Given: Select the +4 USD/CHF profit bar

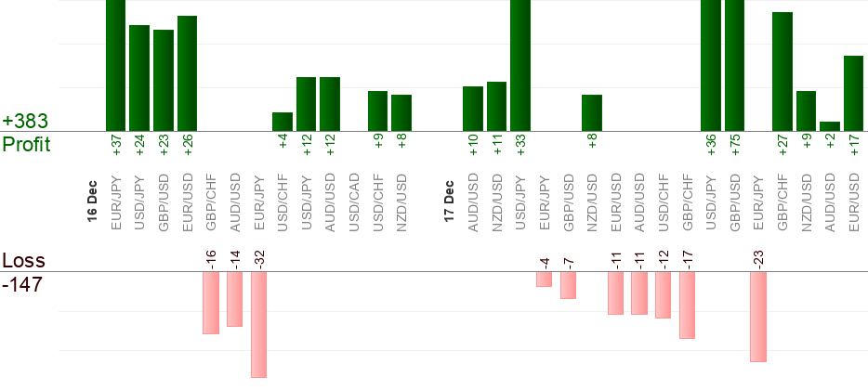Looking at the screenshot, I should pos(283,122).
